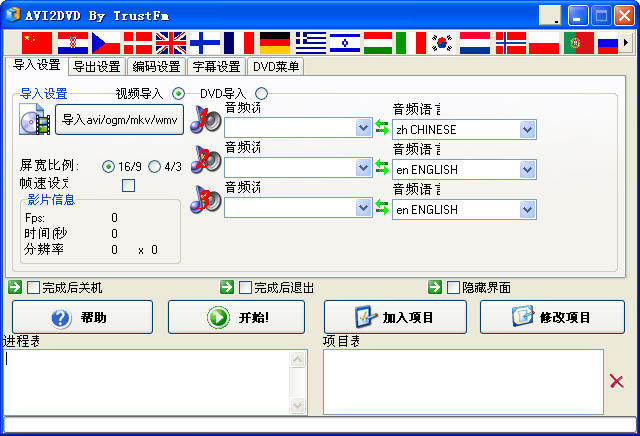Select the Portugal flag language
640x436 pixels.
coord(579,43)
